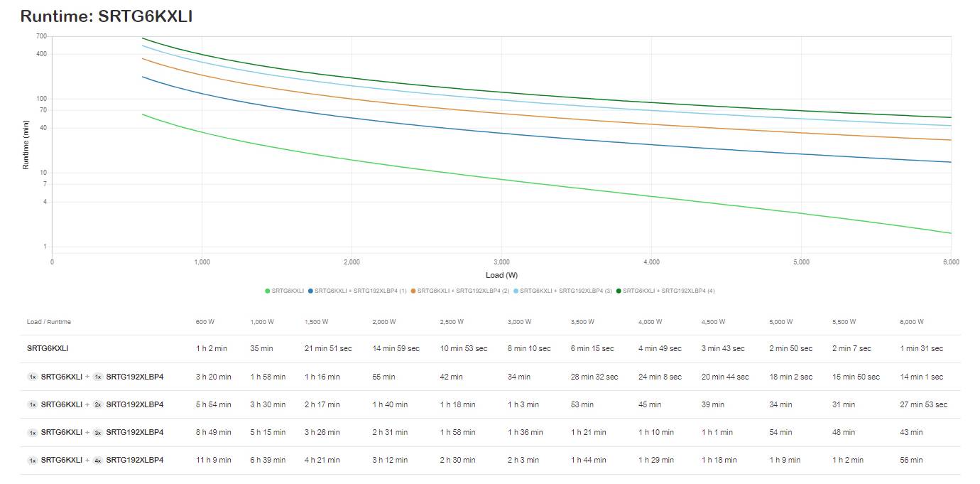Click the 28 min 32 sec cell
Image resolution: width=980 pixels, height=484 pixels.
point(594,377)
